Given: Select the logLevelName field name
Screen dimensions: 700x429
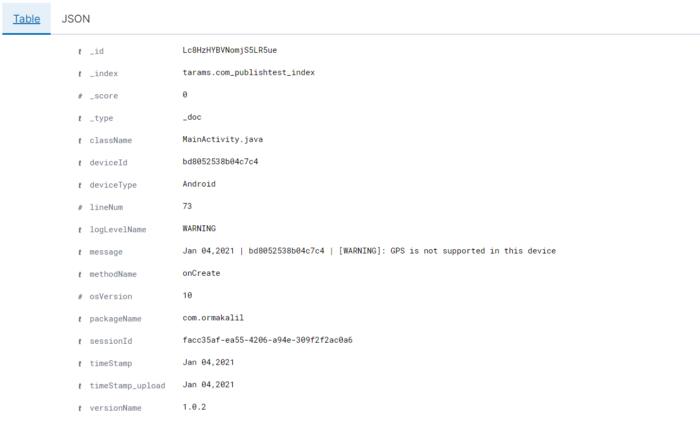Looking at the screenshot, I should (x=118, y=230).
